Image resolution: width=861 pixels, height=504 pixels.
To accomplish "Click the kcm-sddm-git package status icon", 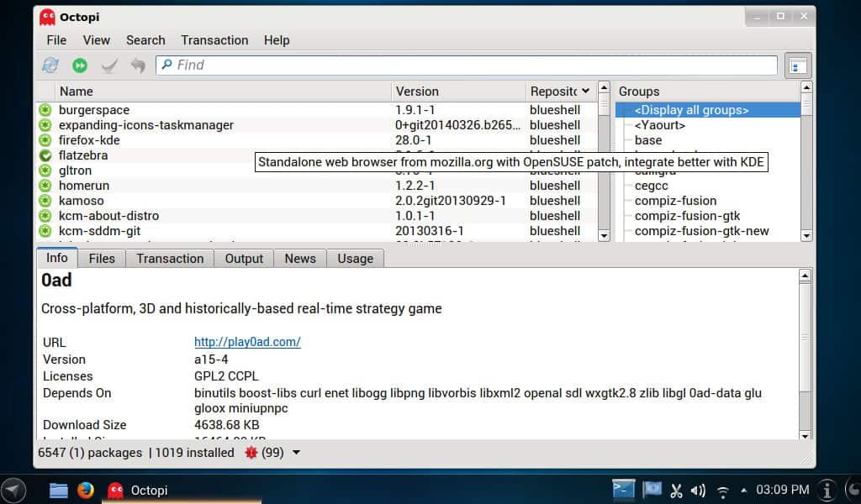I will tap(45, 231).
